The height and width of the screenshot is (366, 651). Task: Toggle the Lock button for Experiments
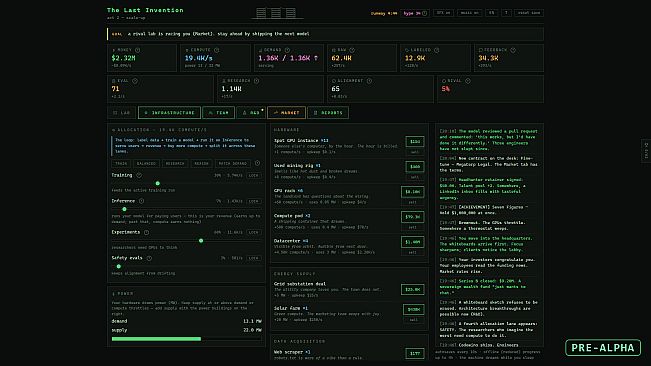click(253, 232)
